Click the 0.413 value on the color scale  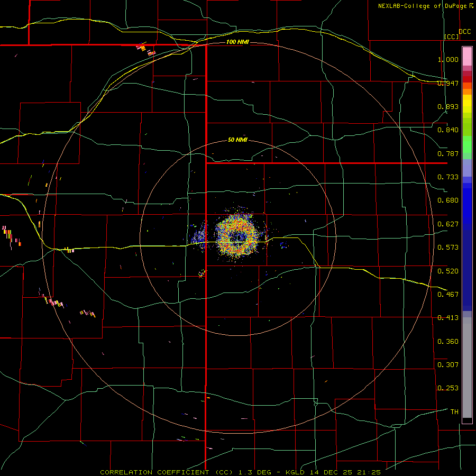coord(448,318)
